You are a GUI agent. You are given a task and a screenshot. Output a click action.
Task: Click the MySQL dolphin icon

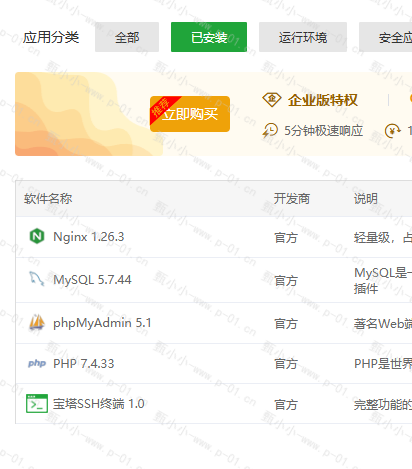pos(37,279)
